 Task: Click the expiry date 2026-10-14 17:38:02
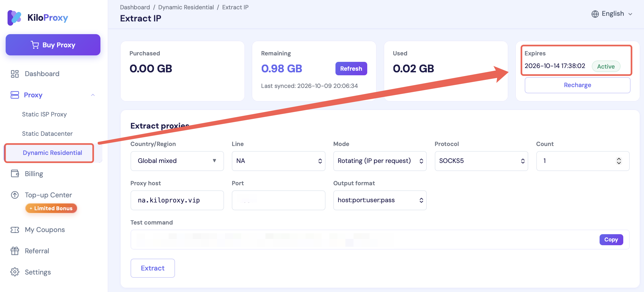(x=555, y=66)
